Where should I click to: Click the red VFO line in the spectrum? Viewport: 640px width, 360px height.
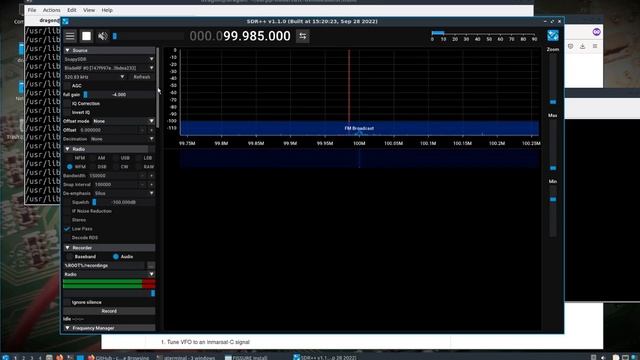click(x=349, y=86)
